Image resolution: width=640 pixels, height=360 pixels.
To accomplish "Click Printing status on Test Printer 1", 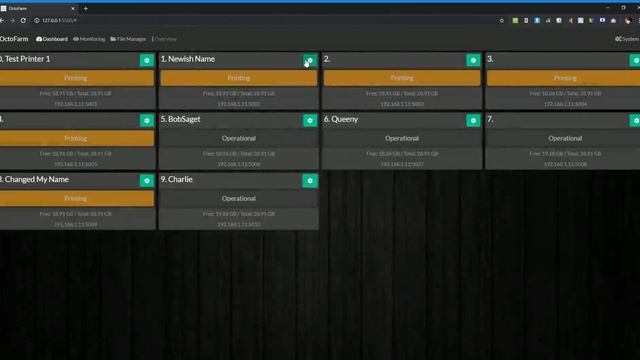I will 77,78.
